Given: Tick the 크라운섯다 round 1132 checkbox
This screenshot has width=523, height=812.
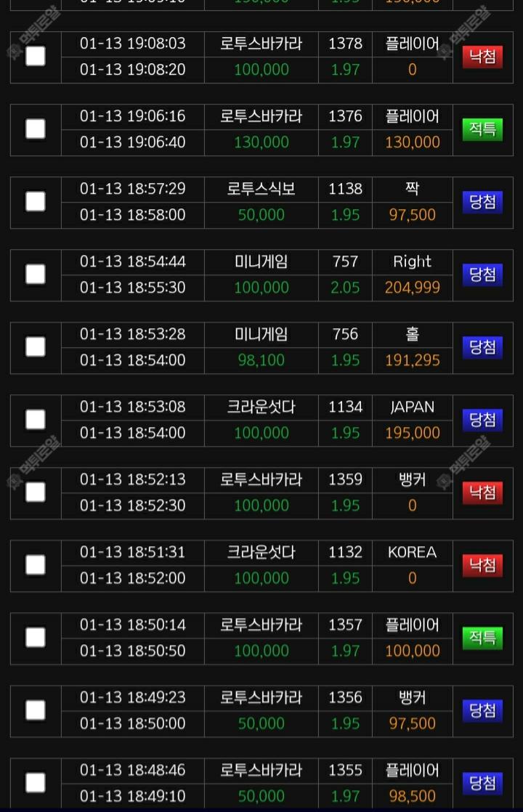Looking at the screenshot, I should [x=36, y=564].
